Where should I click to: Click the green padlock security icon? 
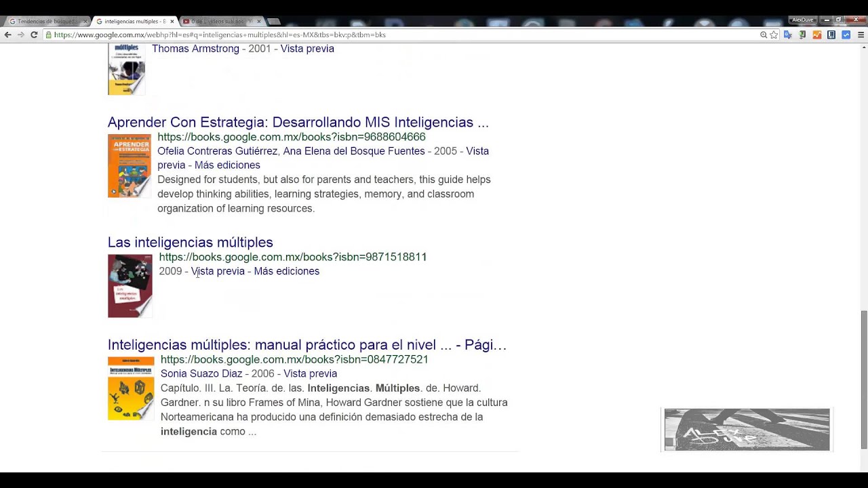[x=49, y=35]
